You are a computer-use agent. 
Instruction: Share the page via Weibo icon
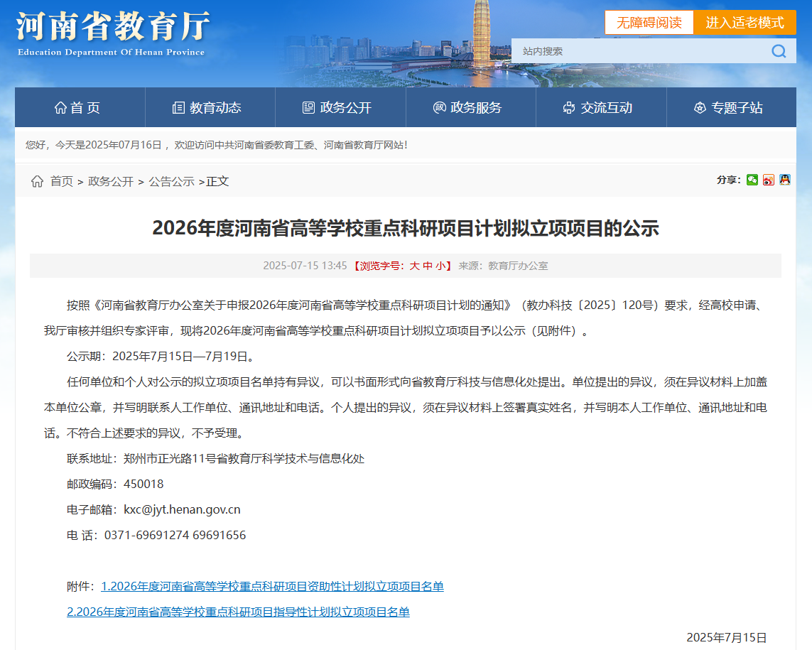(x=769, y=180)
